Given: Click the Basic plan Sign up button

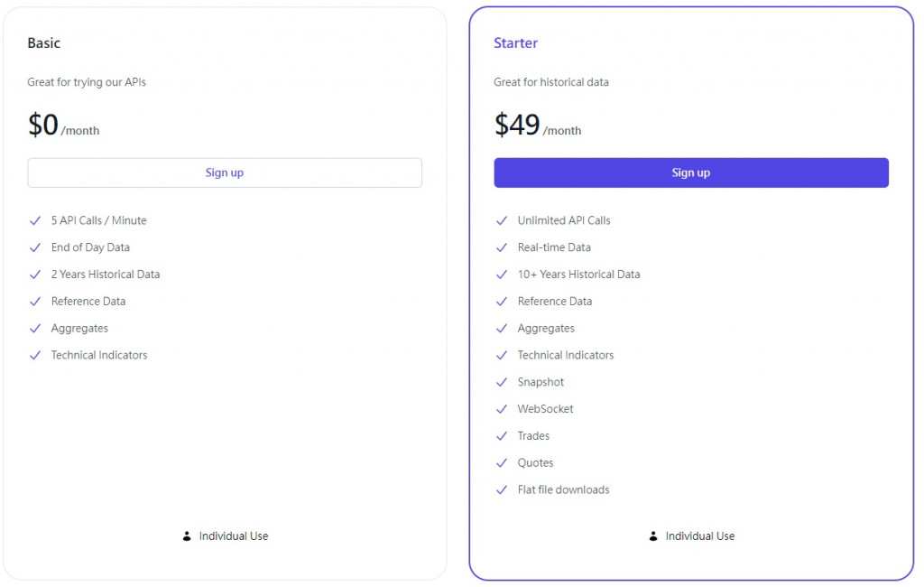Looking at the screenshot, I should click(225, 172).
